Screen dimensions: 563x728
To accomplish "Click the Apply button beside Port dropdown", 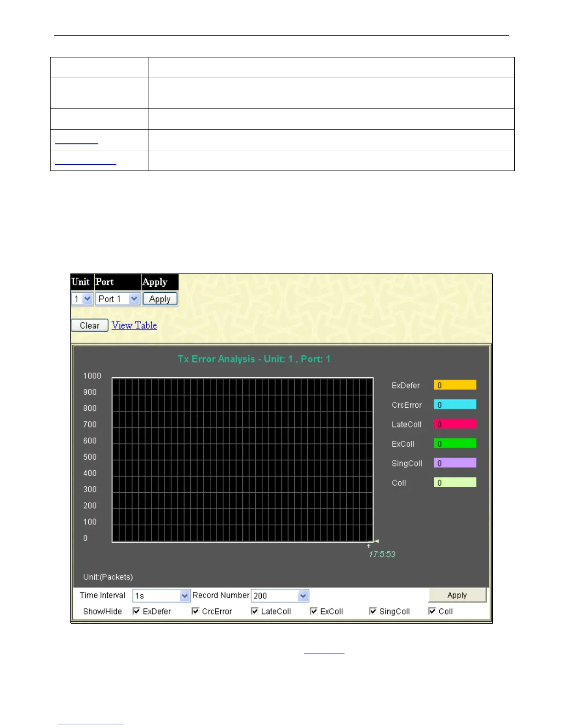I will coord(160,299).
